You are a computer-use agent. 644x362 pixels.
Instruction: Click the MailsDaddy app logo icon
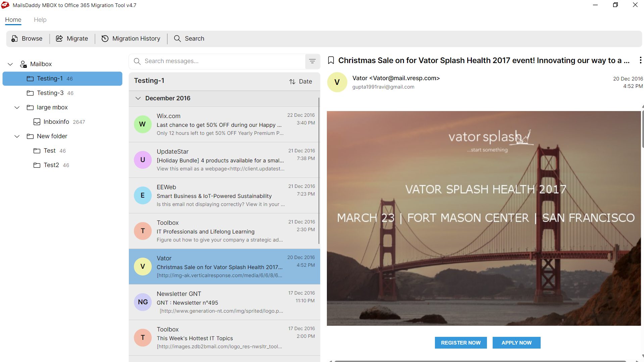pos(5,5)
